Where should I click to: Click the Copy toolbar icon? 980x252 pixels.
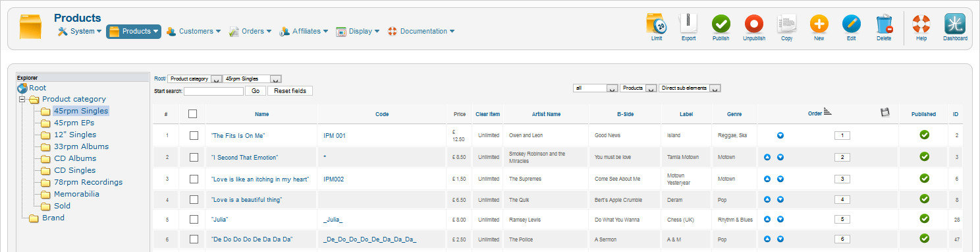(786, 24)
